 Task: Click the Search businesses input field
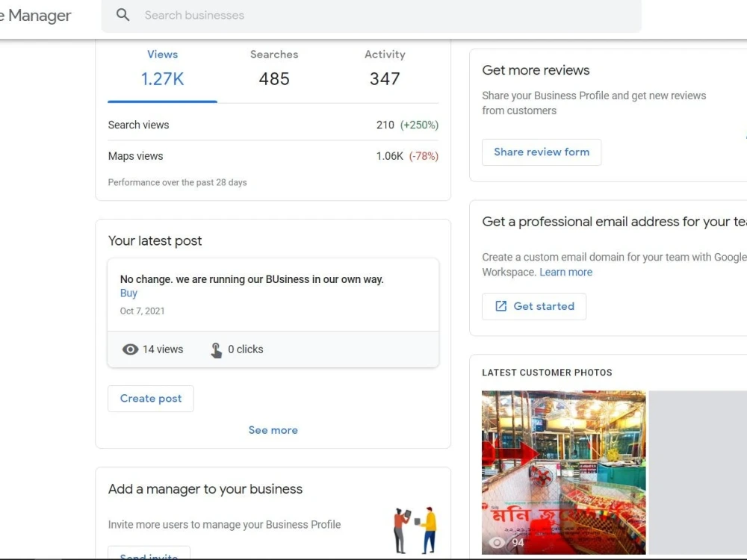pos(371,15)
